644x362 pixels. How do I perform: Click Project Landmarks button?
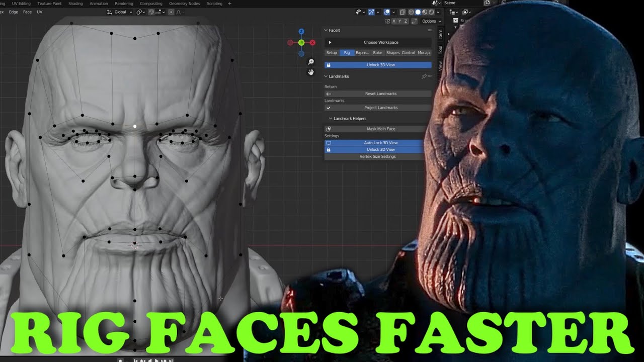378,108
